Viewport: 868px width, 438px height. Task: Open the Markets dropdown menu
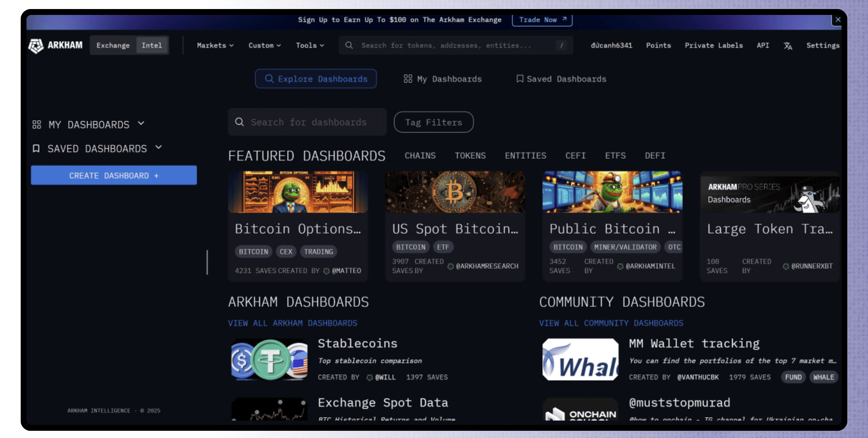tap(215, 45)
